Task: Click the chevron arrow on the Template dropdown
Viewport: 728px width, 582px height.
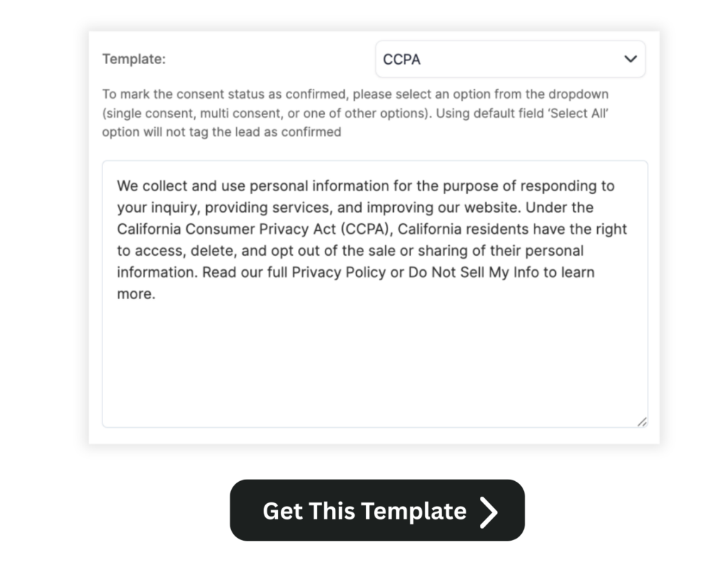Action: coord(630,60)
